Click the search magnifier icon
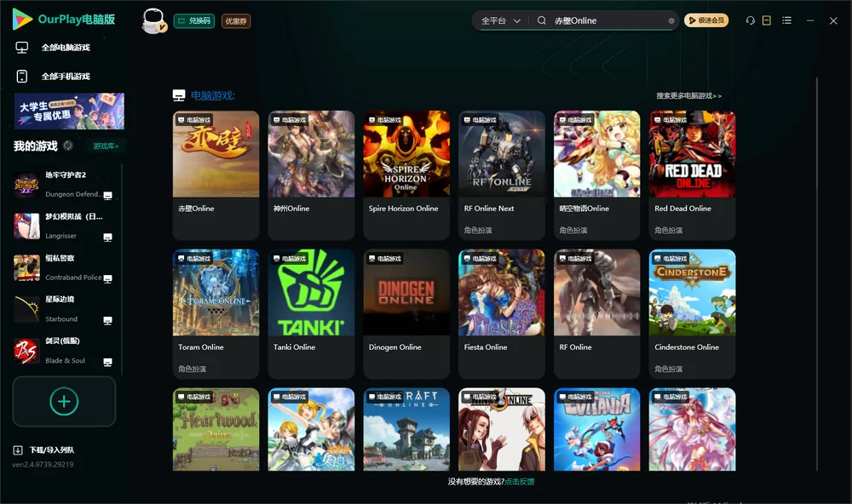 (x=542, y=20)
